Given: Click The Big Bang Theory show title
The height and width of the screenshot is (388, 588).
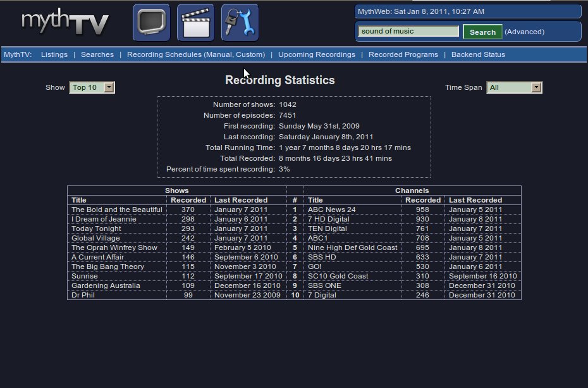Looking at the screenshot, I should tap(107, 266).
